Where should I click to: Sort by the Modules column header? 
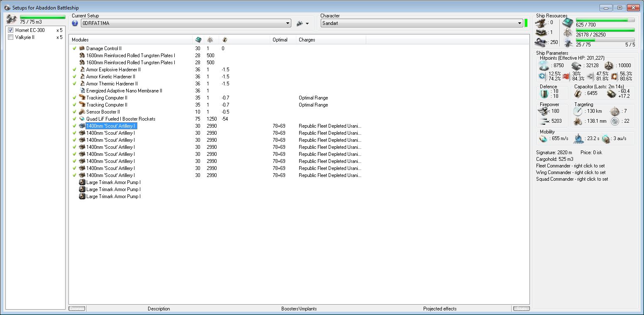point(131,40)
